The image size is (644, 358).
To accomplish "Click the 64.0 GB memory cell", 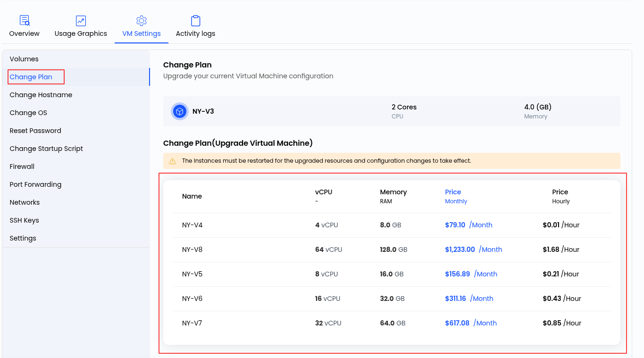I will click(393, 323).
